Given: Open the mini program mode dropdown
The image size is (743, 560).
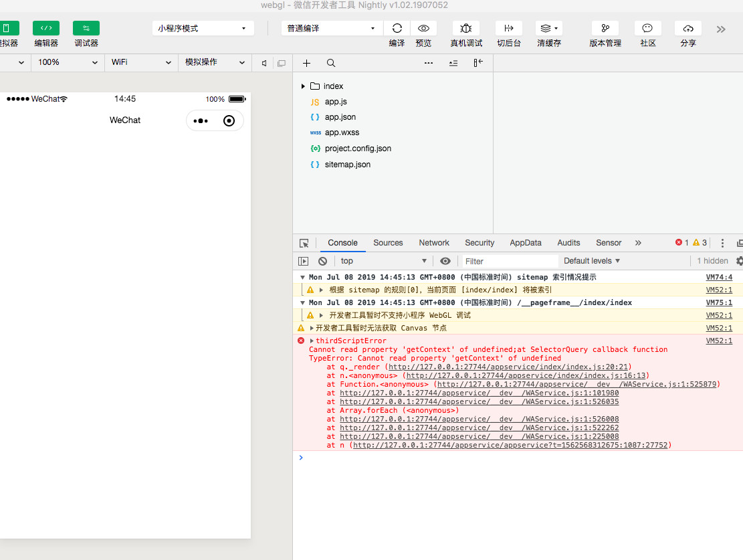Looking at the screenshot, I should click(203, 29).
